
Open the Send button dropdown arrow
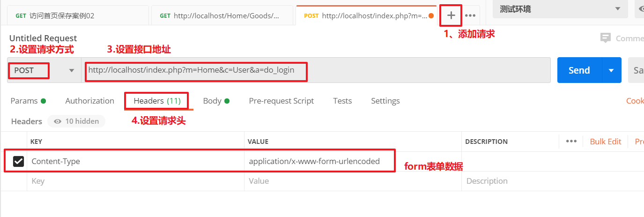[611, 70]
